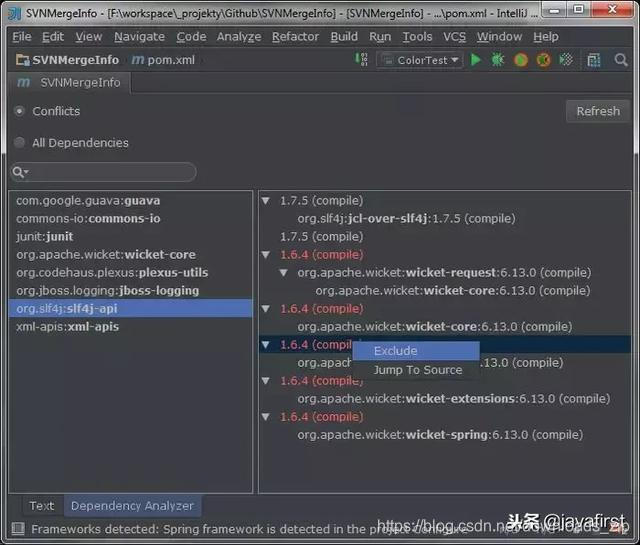
Task: Select com.google.guava:guava in list
Action: click(x=131, y=200)
